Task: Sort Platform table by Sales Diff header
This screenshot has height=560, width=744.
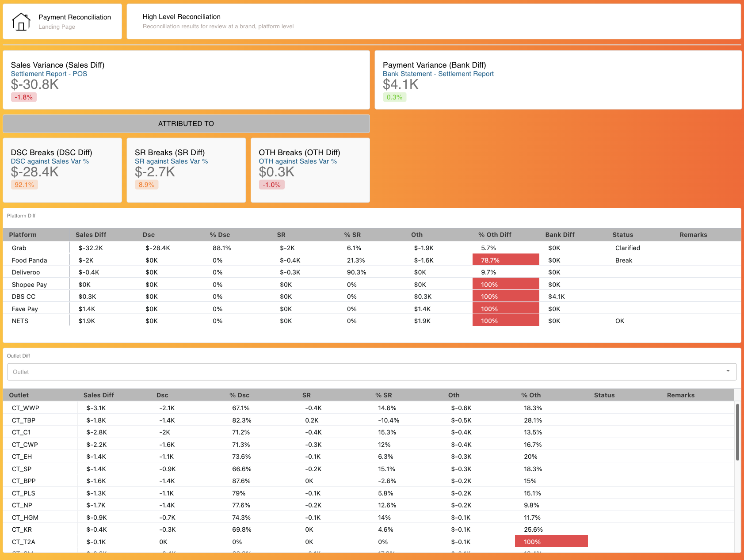Action: (91, 235)
